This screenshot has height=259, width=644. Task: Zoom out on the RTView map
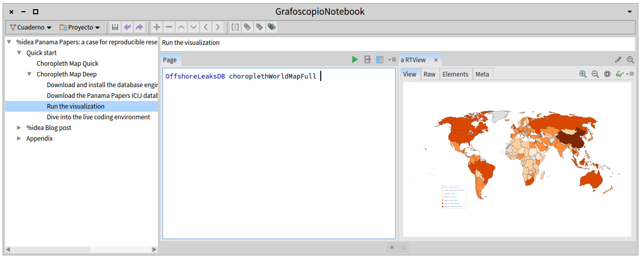[x=595, y=74]
